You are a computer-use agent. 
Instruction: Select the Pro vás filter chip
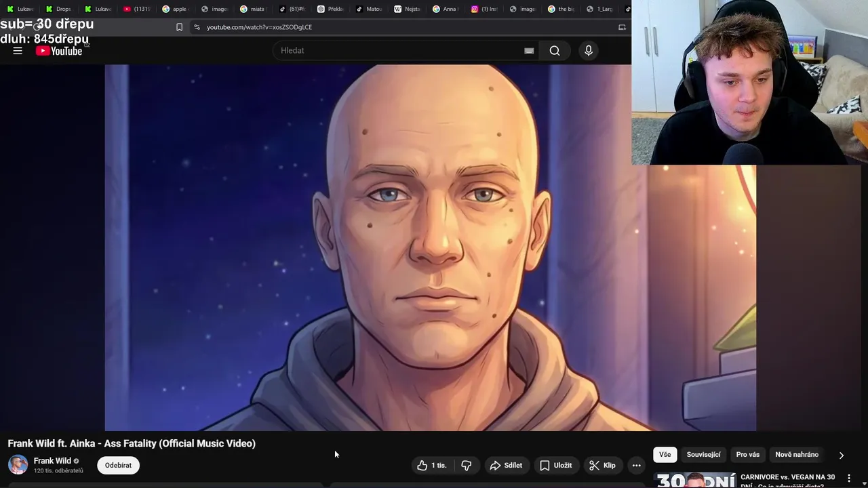coord(748,455)
